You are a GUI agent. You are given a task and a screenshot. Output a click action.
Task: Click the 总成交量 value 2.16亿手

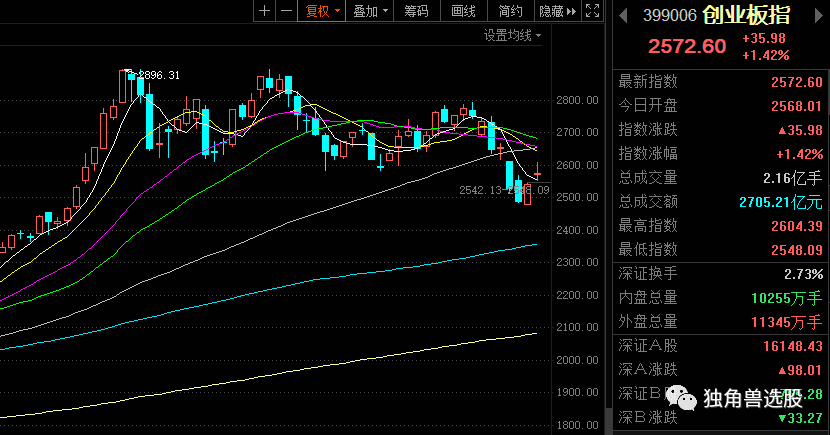[792, 178]
